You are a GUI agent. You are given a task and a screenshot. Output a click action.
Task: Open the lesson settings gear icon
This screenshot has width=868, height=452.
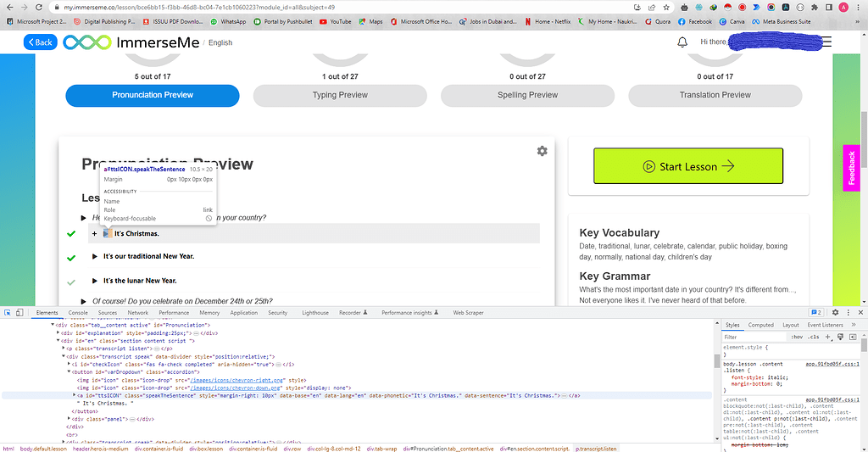[542, 151]
